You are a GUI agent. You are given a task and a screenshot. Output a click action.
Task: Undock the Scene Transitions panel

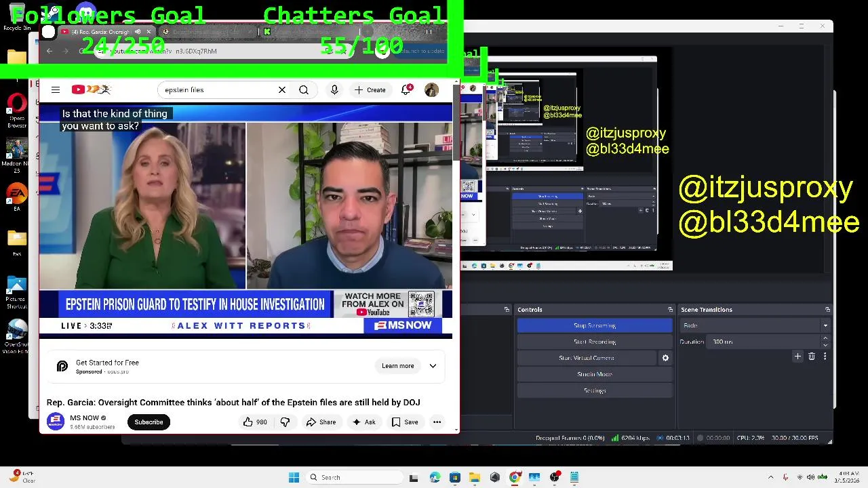[827, 310]
